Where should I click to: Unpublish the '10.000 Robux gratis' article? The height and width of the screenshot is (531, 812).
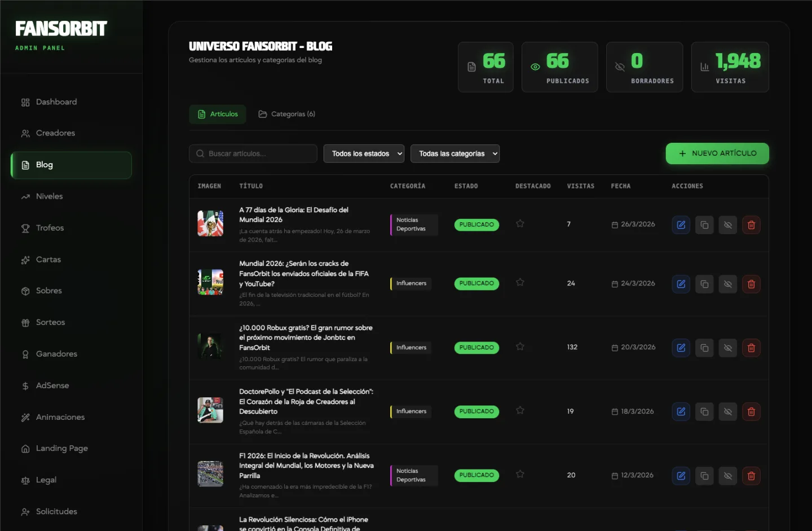point(728,348)
